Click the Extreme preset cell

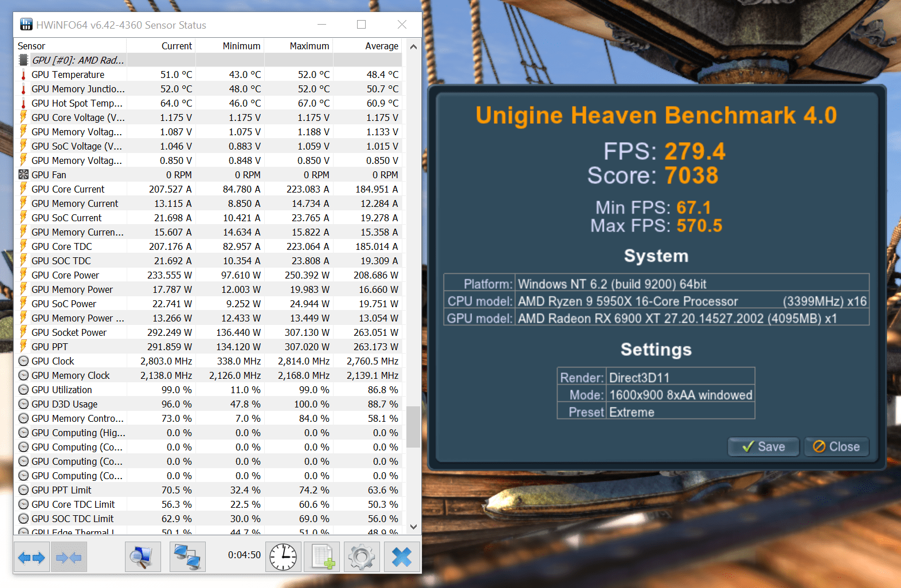[680, 412]
